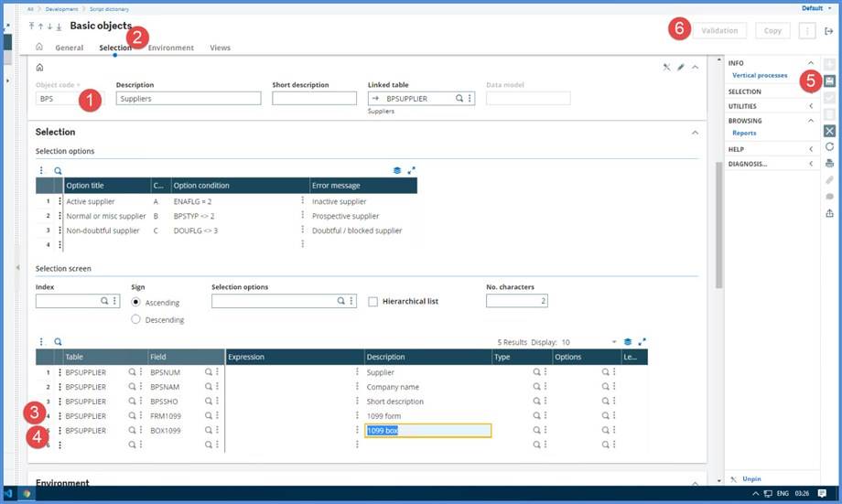Select the Descending sign radio button
This screenshot has width=842, height=504.
pyautogui.click(x=135, y=319)
